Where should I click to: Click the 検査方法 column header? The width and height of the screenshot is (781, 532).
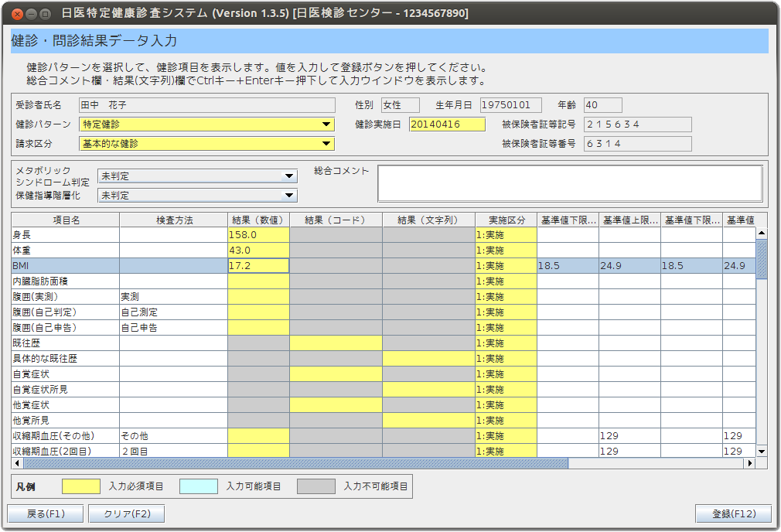tap(174, 220)
